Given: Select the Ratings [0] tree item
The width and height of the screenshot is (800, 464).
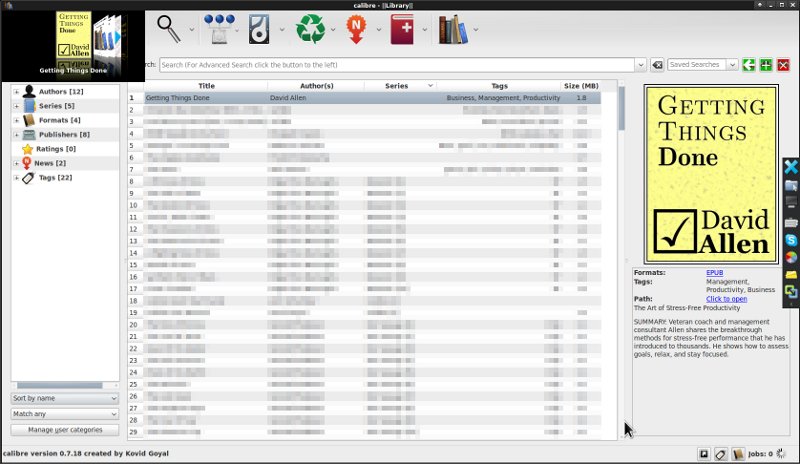Looking at the screenshot, I should [x=56, y=149].
